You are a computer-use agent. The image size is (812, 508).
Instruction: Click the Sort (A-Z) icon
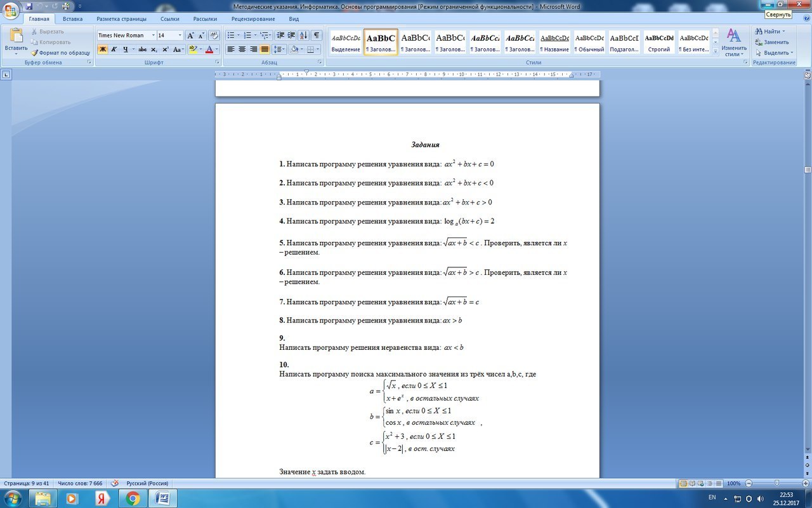[x=304, y=36]
